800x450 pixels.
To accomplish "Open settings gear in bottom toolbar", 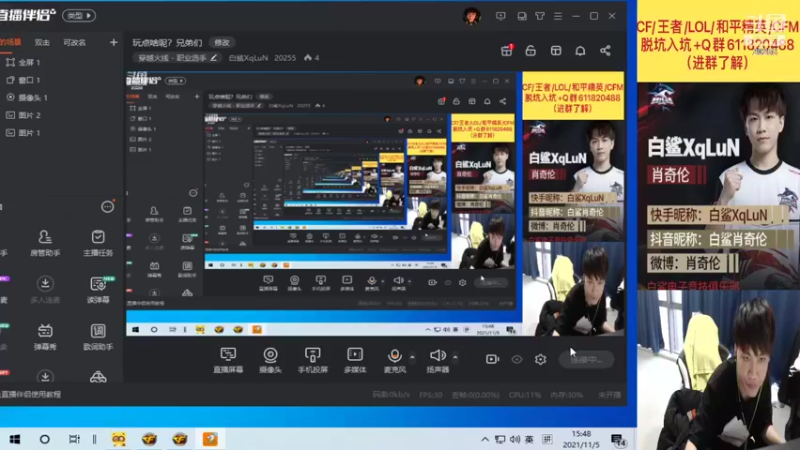I will pyautogui.click(x=540, y=359).
